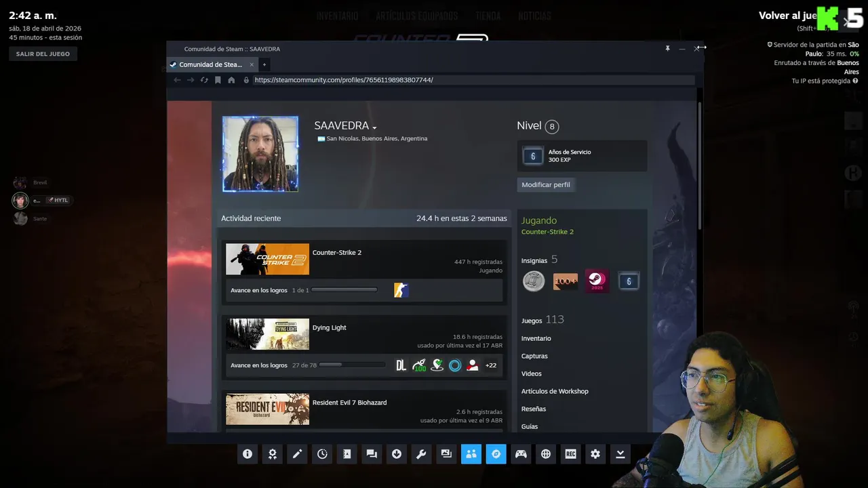Open the Resident Evil 7 Biohazard thumbnail

click(267, 409)
